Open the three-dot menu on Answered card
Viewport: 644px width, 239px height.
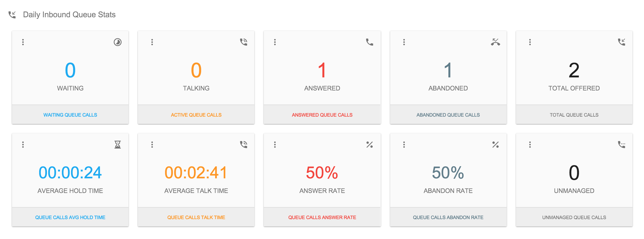pyautogui.click(x=275, y=42)
